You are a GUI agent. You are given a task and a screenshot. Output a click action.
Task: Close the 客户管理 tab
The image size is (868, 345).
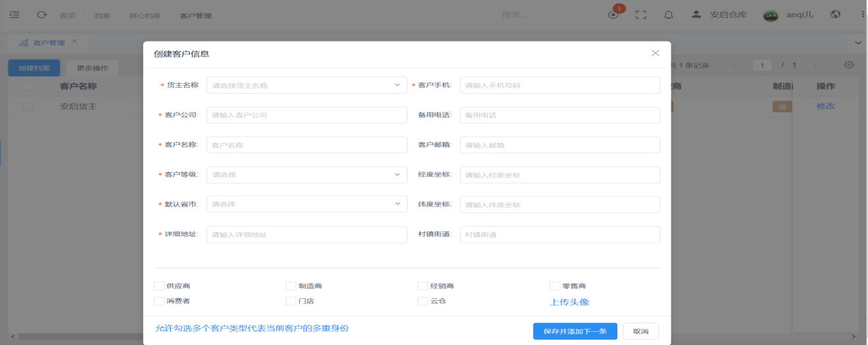pyautogui.click(x=75, y=41)
